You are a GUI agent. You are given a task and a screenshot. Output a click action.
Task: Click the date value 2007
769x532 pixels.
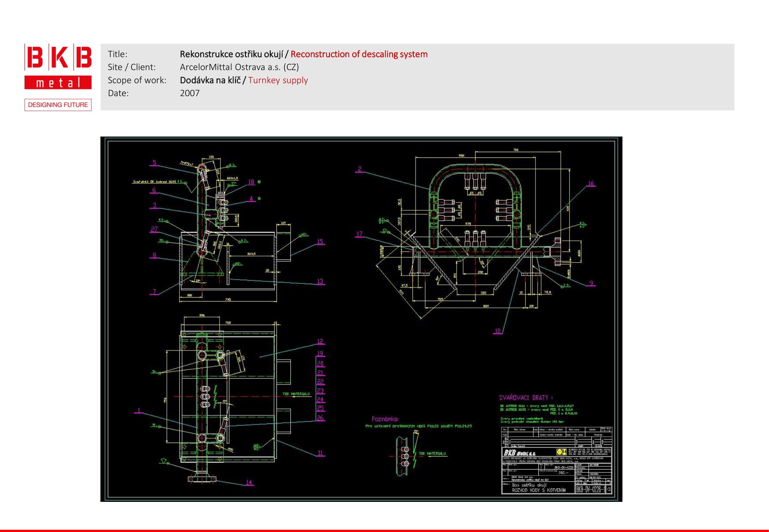tap(189, 93)
